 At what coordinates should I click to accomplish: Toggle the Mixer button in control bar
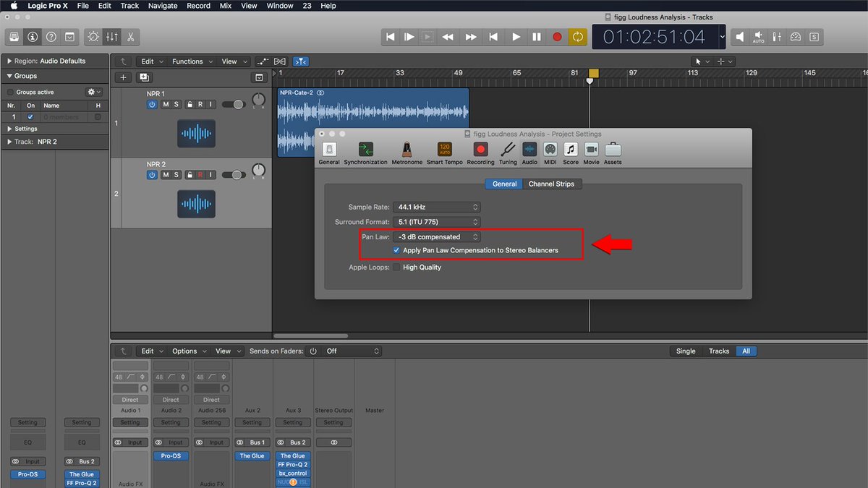tap(112, 37)
